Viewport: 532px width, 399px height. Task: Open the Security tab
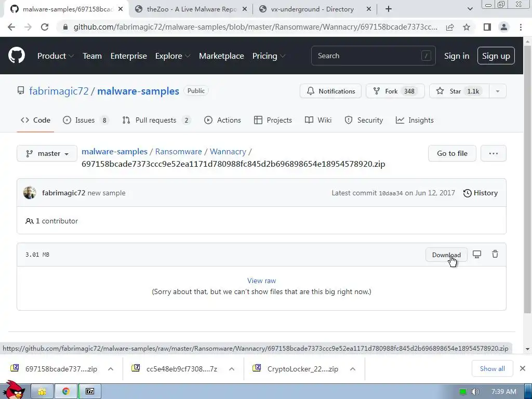click(364, 120)
